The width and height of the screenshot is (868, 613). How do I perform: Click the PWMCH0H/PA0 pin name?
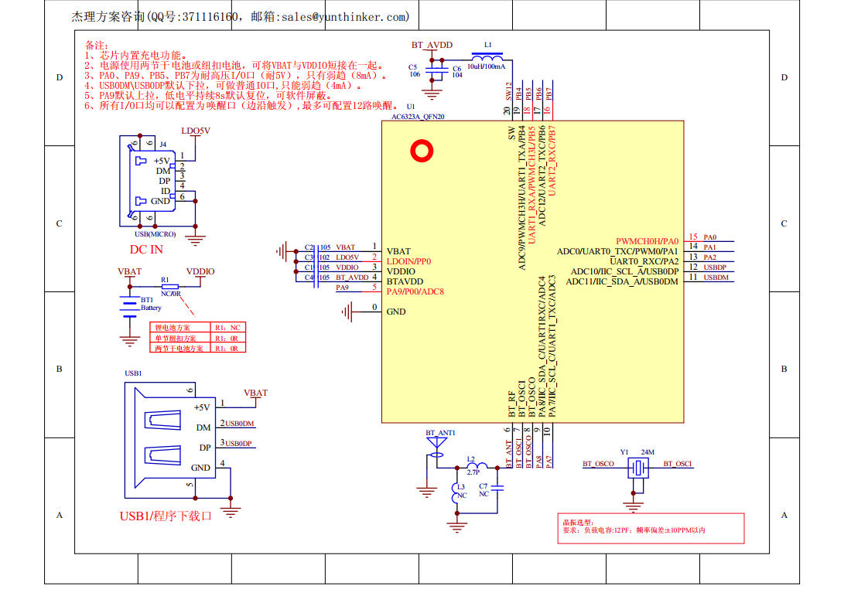coord(647,241)
